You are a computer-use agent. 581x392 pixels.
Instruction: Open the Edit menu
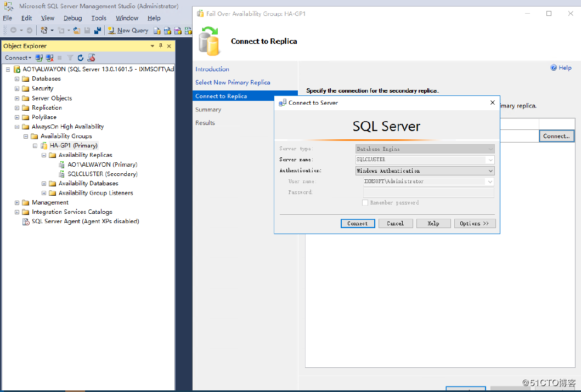pos(27,18)
